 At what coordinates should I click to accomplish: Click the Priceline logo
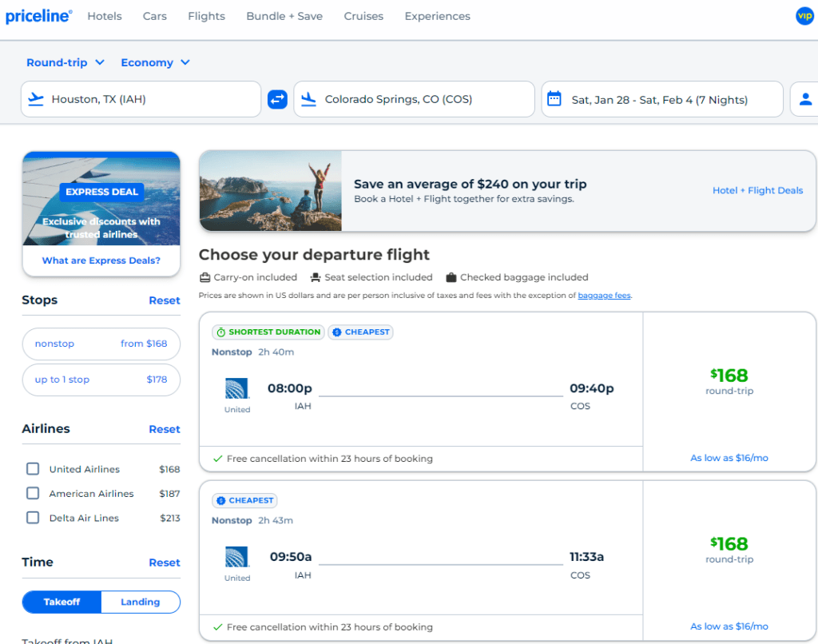point(38,15)
